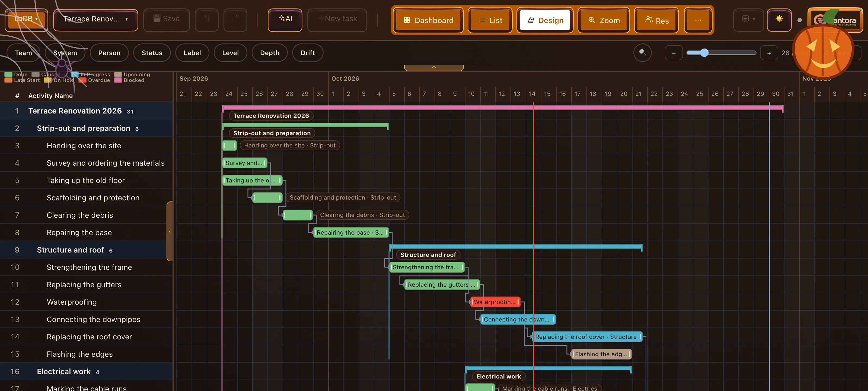Open the Res resources view
Viewport: 868px width, 391px height.
click(656, 20)
